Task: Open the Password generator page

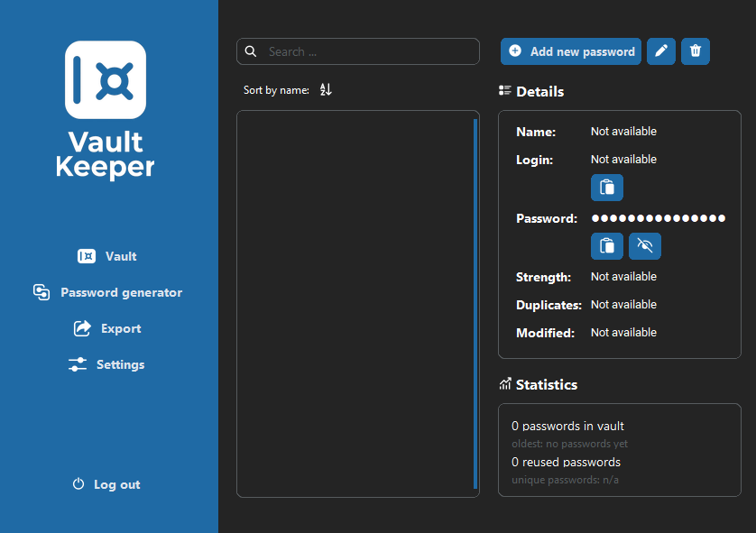Action: point(107,292)
